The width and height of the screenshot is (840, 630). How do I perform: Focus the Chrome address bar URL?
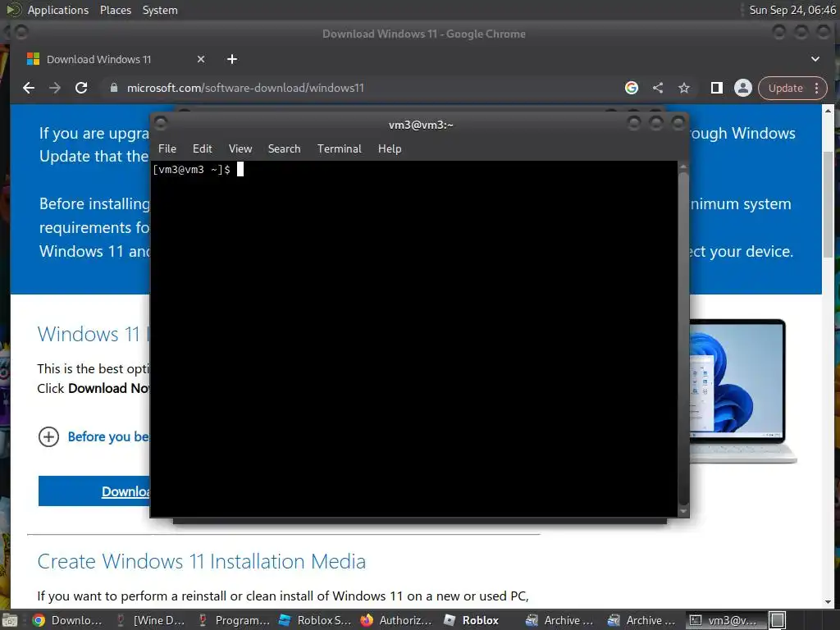coord(245,88)
